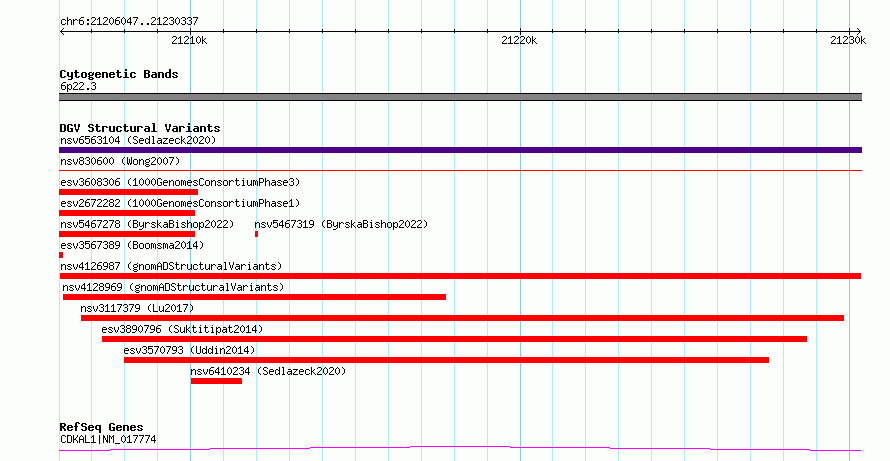Click the thin red nsv830600 variant line
This screenshot has width=890, height=461.
[x=460, y=170]
